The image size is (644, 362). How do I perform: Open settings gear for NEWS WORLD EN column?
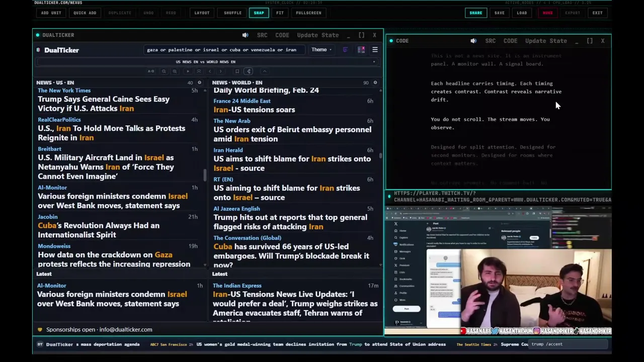375,82
